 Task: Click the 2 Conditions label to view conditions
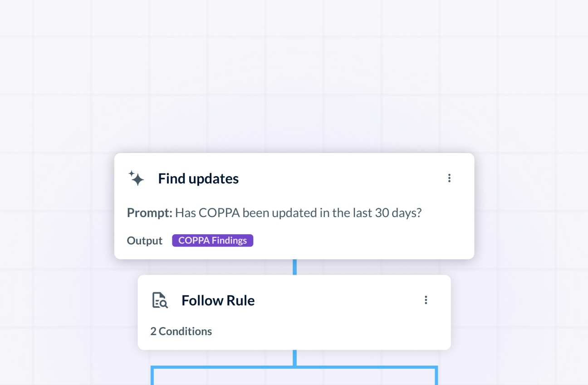tap(181, 331)
